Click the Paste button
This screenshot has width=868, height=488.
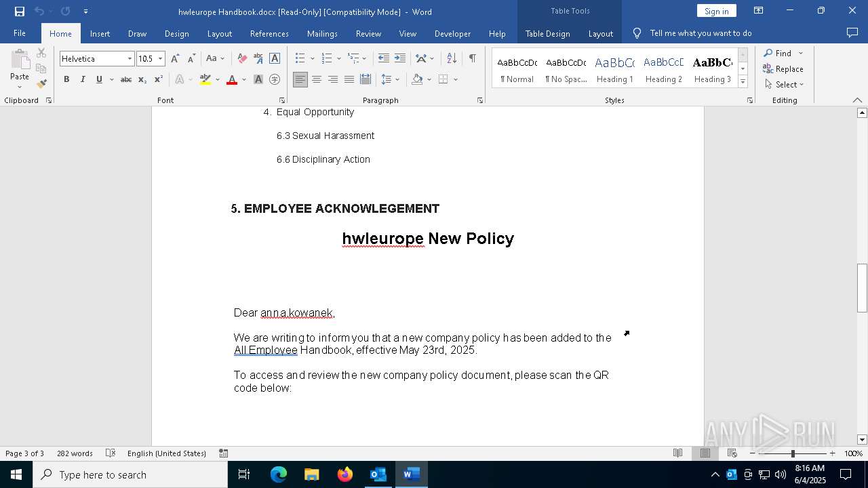point(20,70)
